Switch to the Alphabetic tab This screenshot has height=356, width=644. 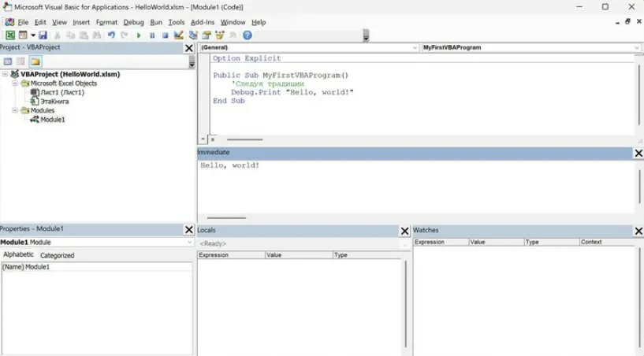[x=18, y=254]
